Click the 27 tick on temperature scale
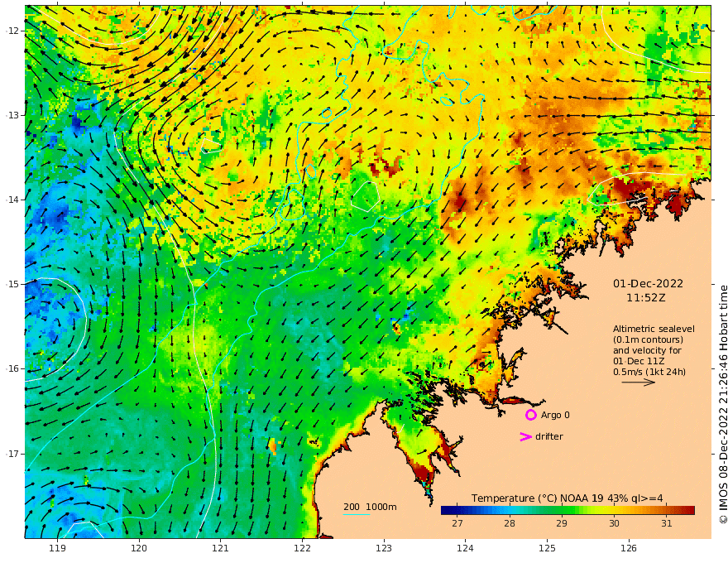This screenshot has width=728, height=563. [x=457, y=523]
